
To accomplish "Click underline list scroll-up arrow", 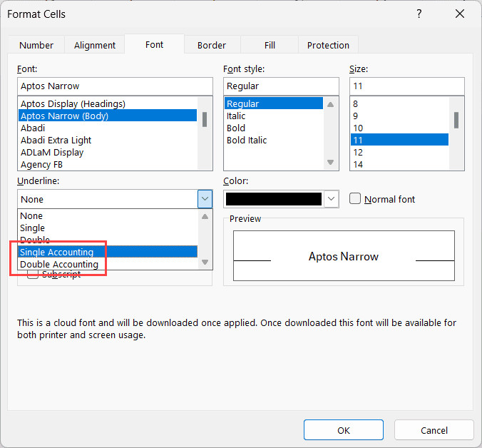I will pyautogui.click(x=205, y=216).
